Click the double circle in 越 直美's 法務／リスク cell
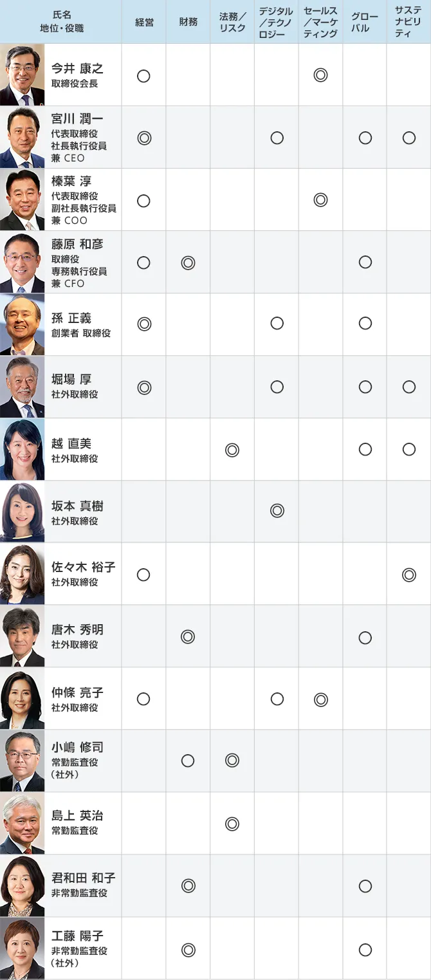The height and width of the screenshot is (980, 431). (232, 450)
